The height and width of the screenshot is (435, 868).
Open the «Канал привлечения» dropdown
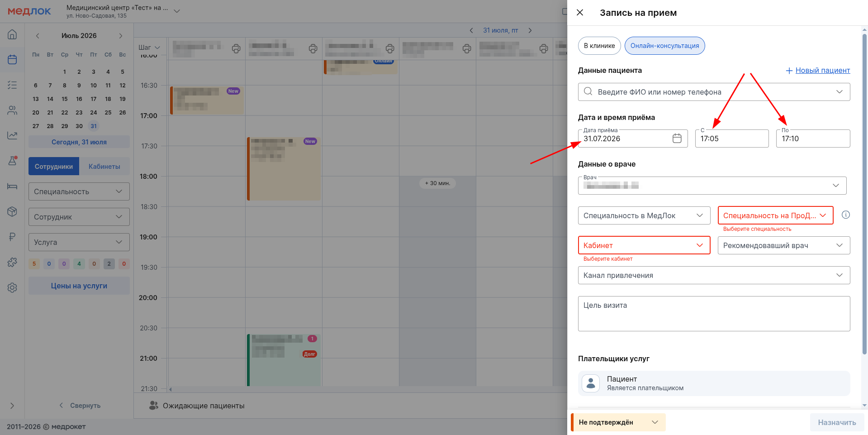tap(714, 275)
